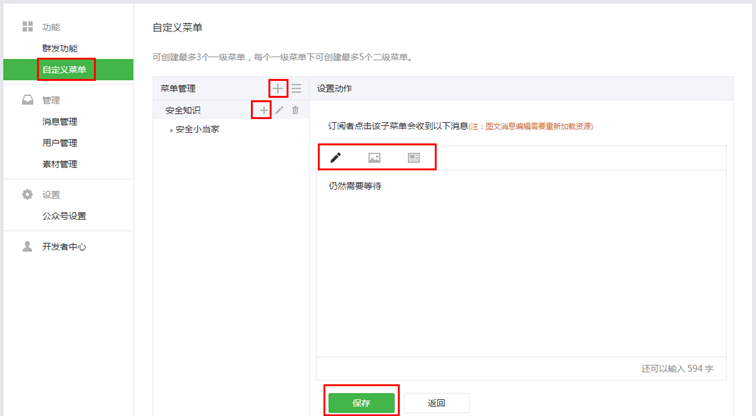Open menu sort list icon beside 菜单管理
756x416 pixels.
point(296,88)
